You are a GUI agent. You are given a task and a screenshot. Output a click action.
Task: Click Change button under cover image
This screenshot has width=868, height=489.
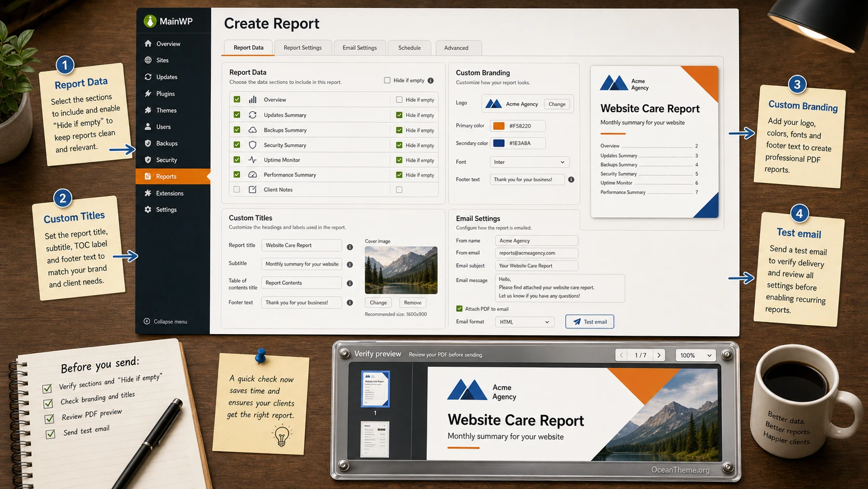tap(378, 302)
